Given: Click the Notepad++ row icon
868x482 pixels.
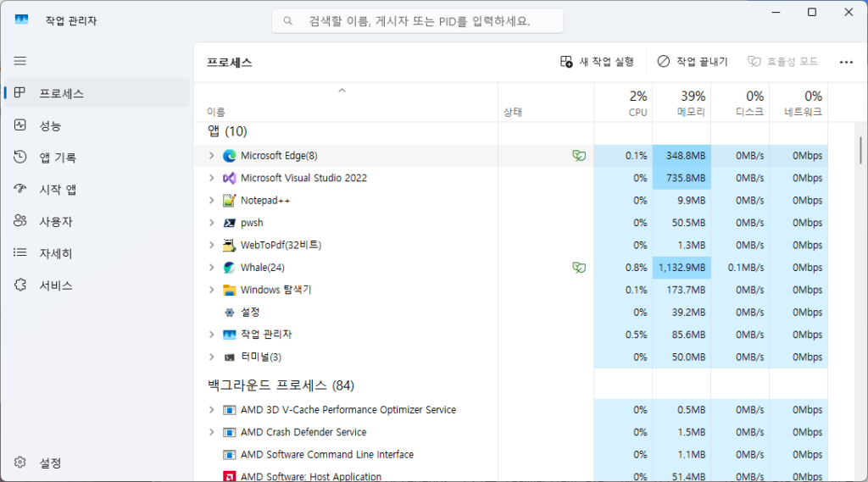Looking at the screenshot, I should point(229,200).
